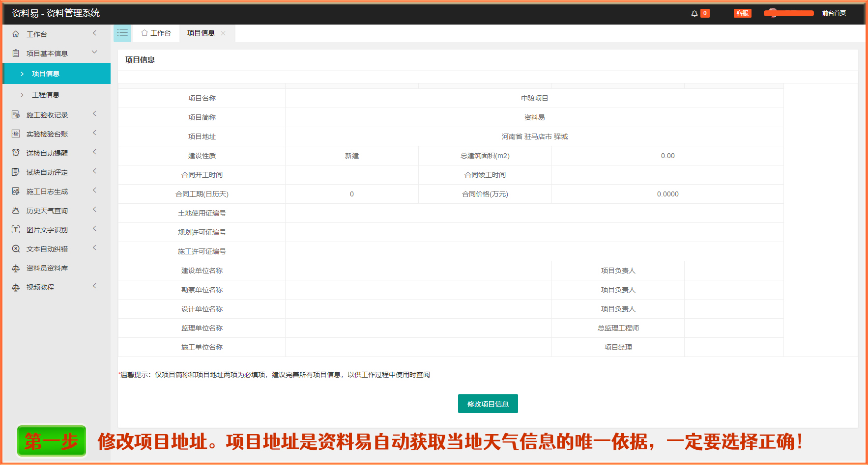The height and width of the screenshot is (465, 868).
Task: Select the 项目信息 tab
Action: [201, 33]
